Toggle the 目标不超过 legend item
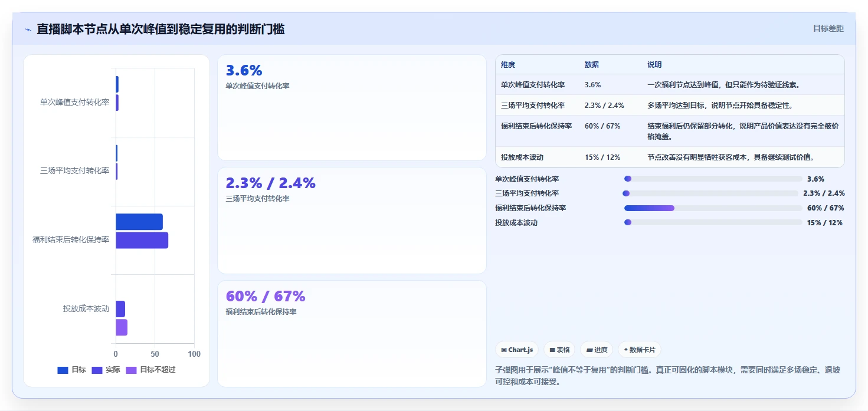Viewport: 868px width, 411px height. [x=150, y=370]
